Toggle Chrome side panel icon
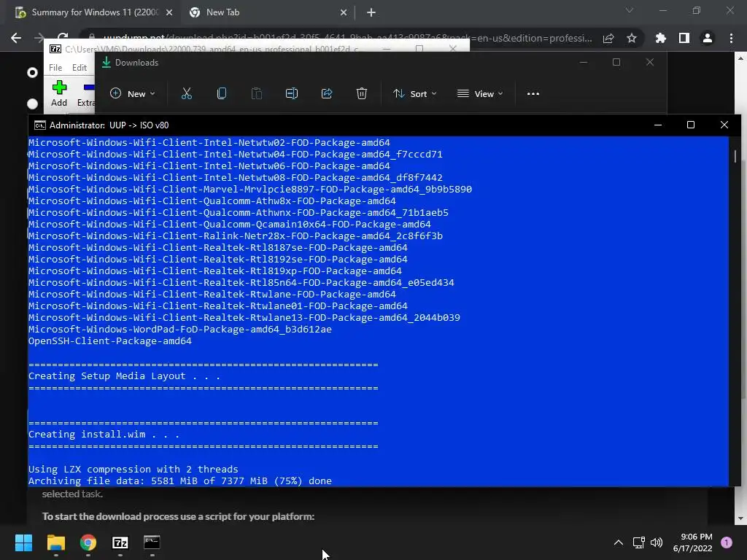Screen dimensions: 747x560 684,38
